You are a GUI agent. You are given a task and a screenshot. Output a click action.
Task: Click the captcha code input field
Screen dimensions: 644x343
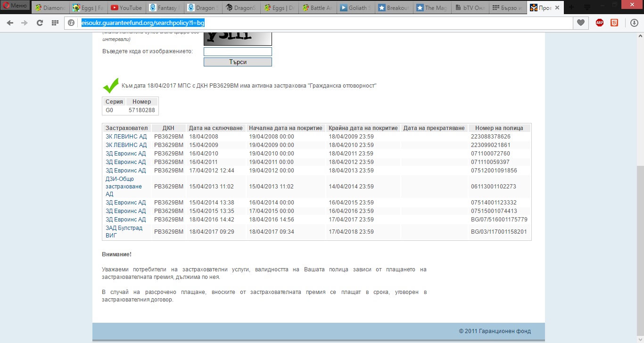point(238,51)
